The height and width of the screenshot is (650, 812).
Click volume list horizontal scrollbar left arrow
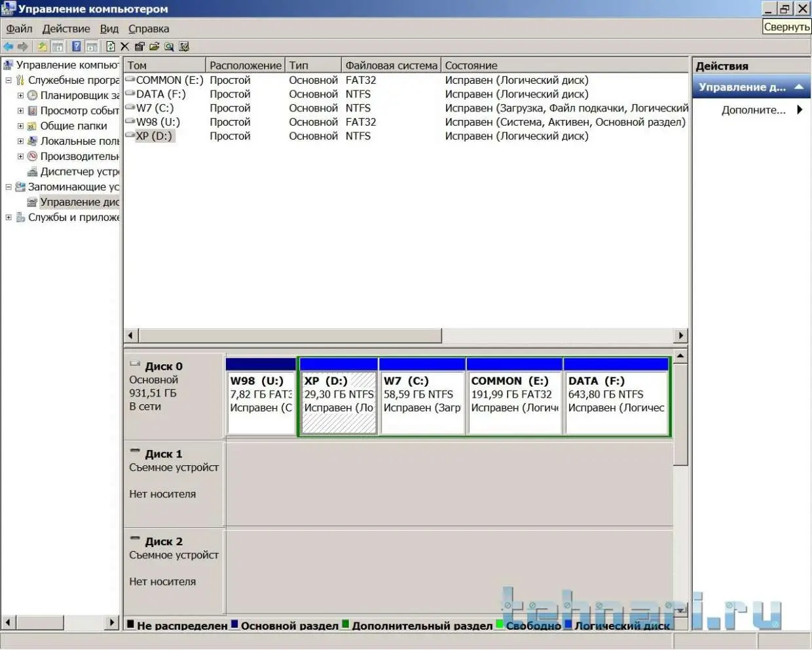[130, 335]
